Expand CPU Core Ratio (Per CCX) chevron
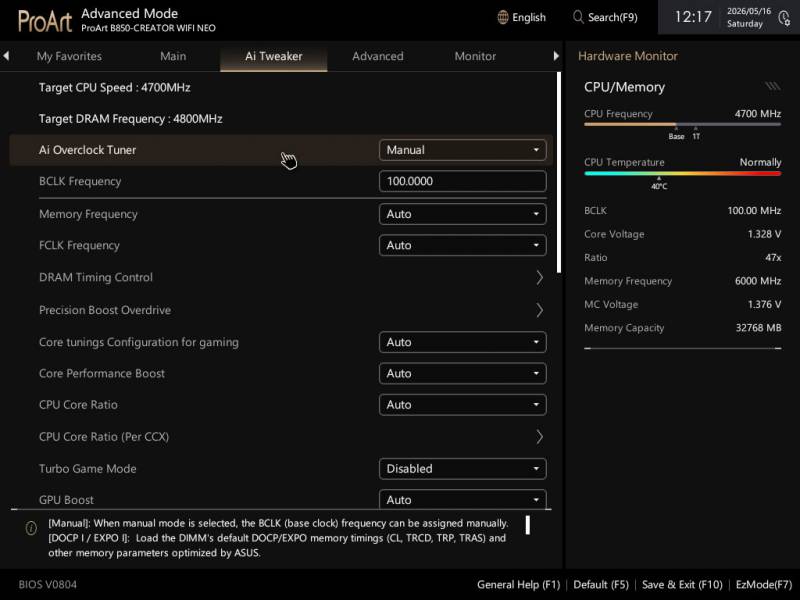Screen dimensions: 800x600 click(539, 437)
